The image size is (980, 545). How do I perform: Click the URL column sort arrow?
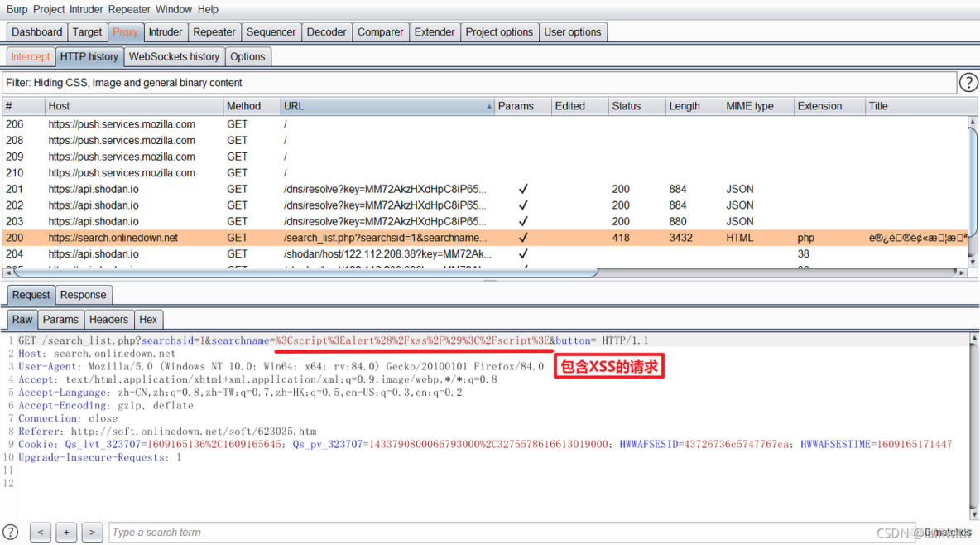488,107
